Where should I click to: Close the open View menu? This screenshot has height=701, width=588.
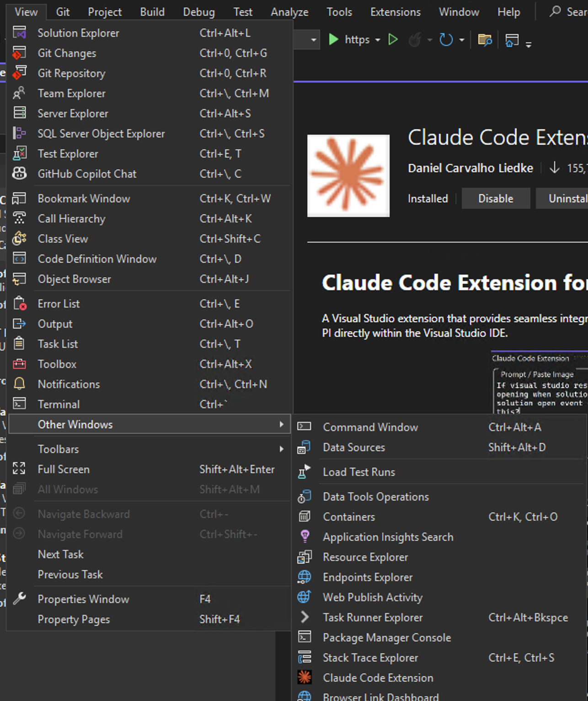(x=26, y=12)
